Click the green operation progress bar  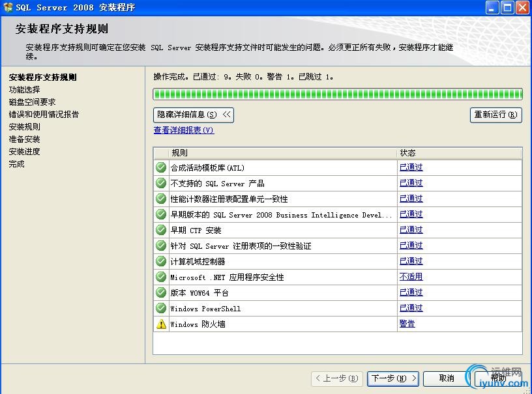(338, 94)
